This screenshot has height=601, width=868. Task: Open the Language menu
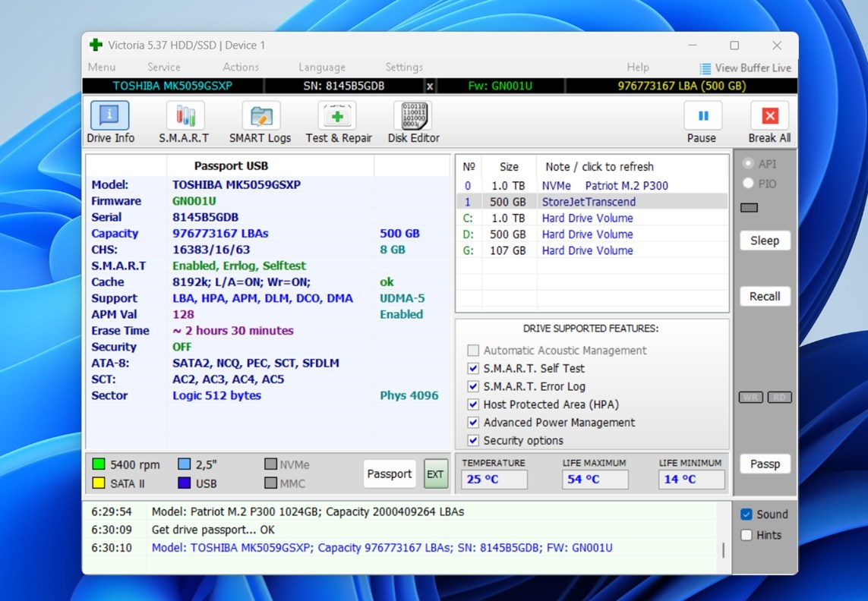321,68
